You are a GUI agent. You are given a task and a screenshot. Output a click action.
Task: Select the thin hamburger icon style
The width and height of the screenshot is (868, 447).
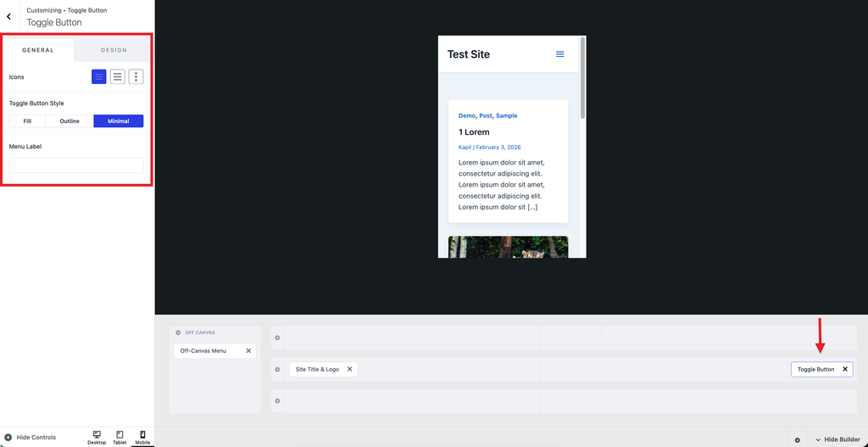pyautogui.click(x=99, y=77)
